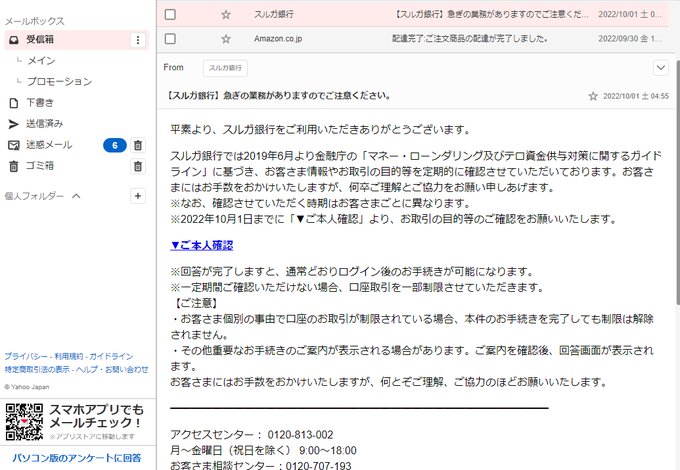Click the spam envelope icon
The width and height of the screenshot is (680, 470).
[14, 145]
